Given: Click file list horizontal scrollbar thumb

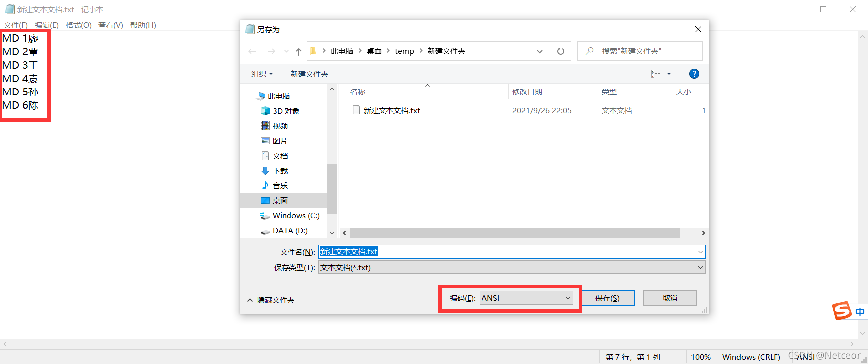Looking at the screenshot, I should pos(515,233).
